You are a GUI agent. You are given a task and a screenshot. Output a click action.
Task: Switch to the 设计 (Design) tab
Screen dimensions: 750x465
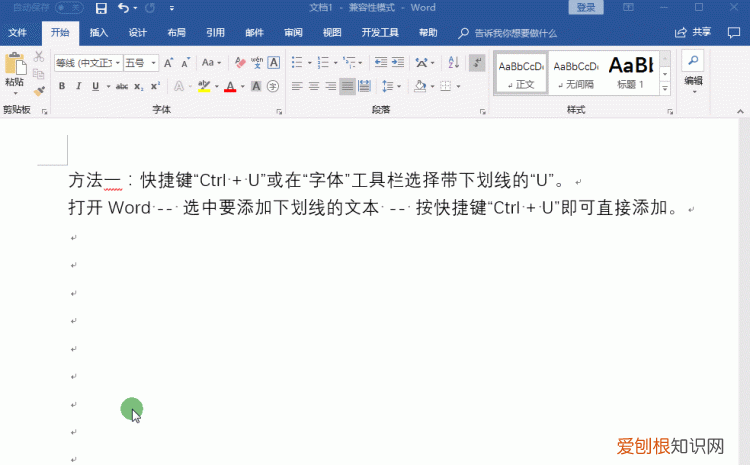pyautogui.click(x=137, y=33)
